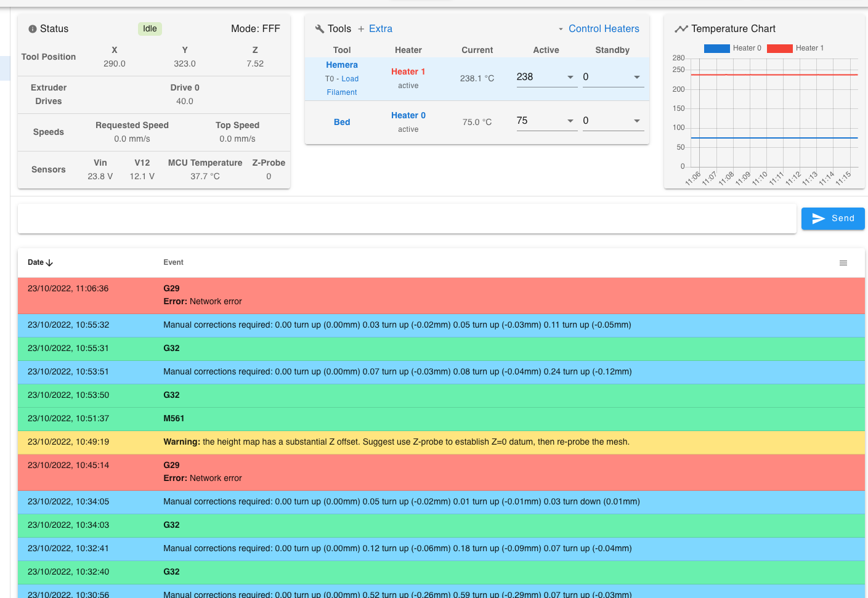This screenshot has width=868, height=598.
Task: Click the G-code command input field
Action: 407,219
